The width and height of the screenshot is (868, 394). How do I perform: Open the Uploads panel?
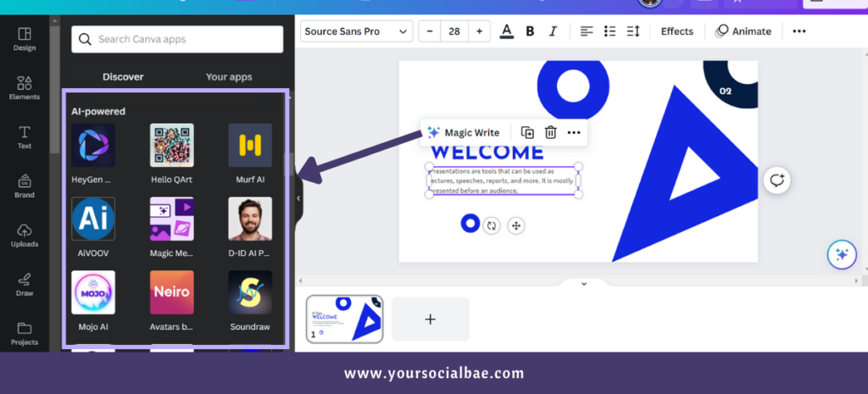[25, 236]
